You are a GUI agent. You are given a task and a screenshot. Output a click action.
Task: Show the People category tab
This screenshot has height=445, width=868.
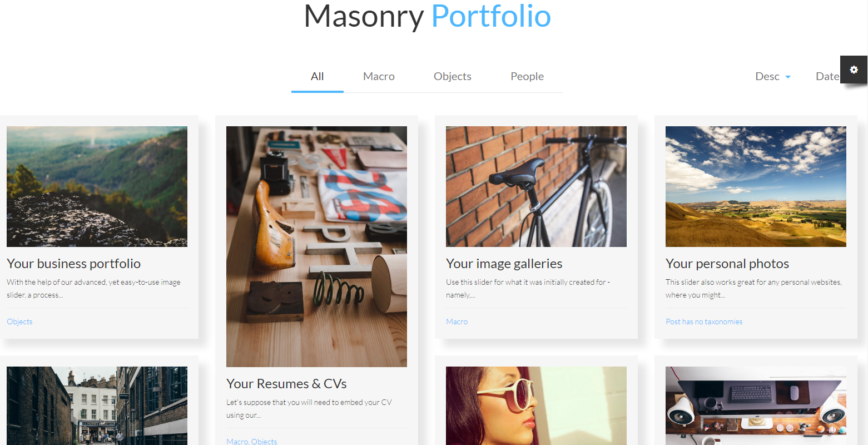pyautogui.click(x=527, y=77)
